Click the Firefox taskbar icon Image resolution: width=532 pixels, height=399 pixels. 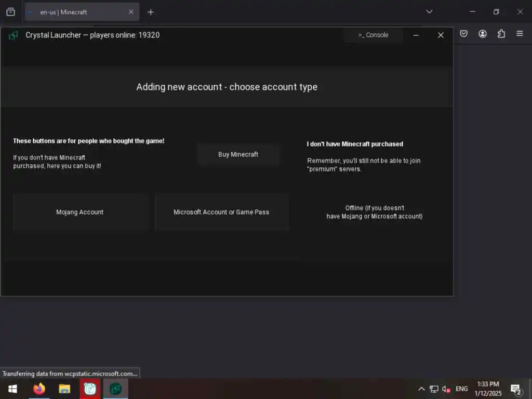(39, 389)
